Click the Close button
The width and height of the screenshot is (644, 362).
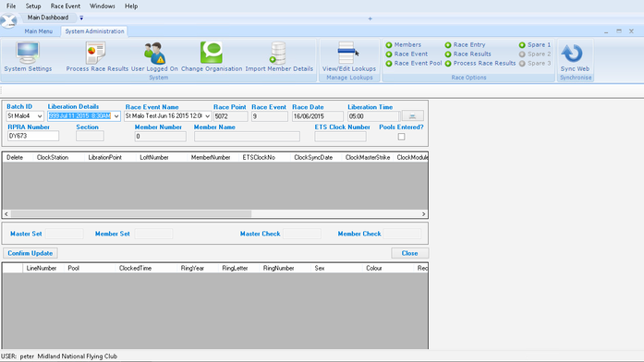[409, 253]
